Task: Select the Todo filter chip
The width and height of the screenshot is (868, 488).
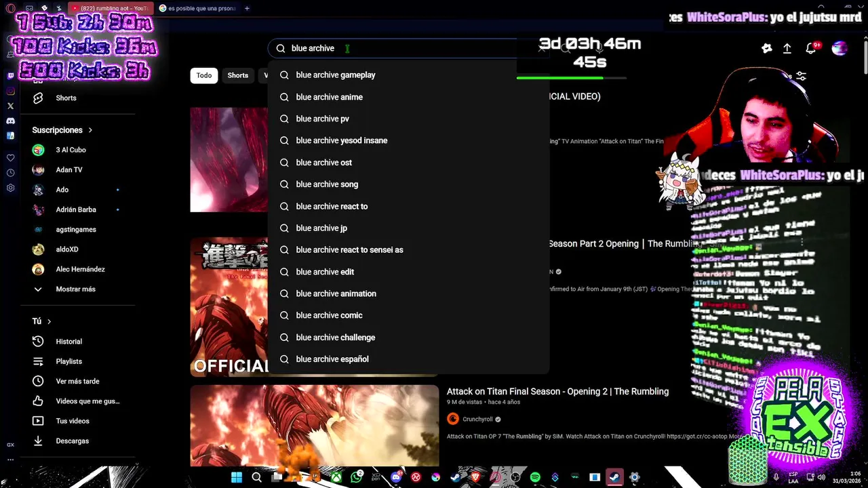Action: [x=204, y=75]
